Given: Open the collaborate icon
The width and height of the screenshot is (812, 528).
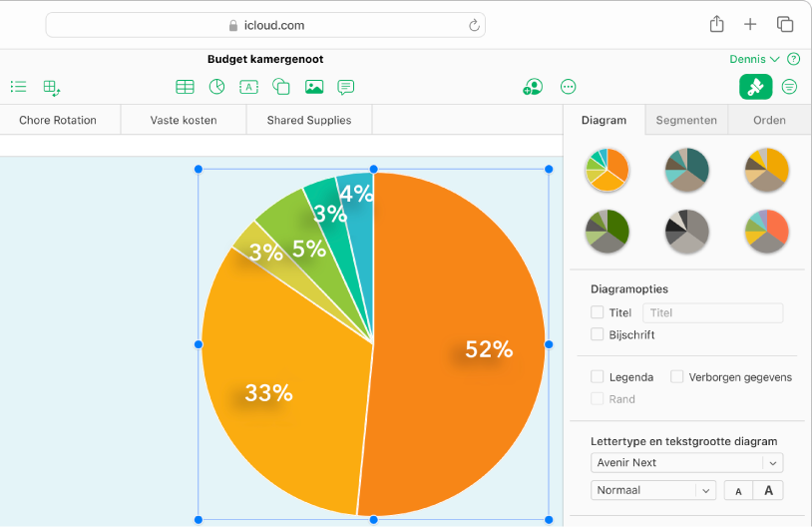Looking at the screenshot, I should [533, 87].
